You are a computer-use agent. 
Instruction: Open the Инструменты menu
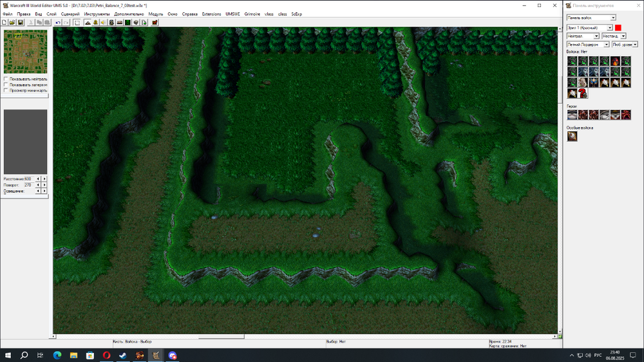click(x=97, y=14)
